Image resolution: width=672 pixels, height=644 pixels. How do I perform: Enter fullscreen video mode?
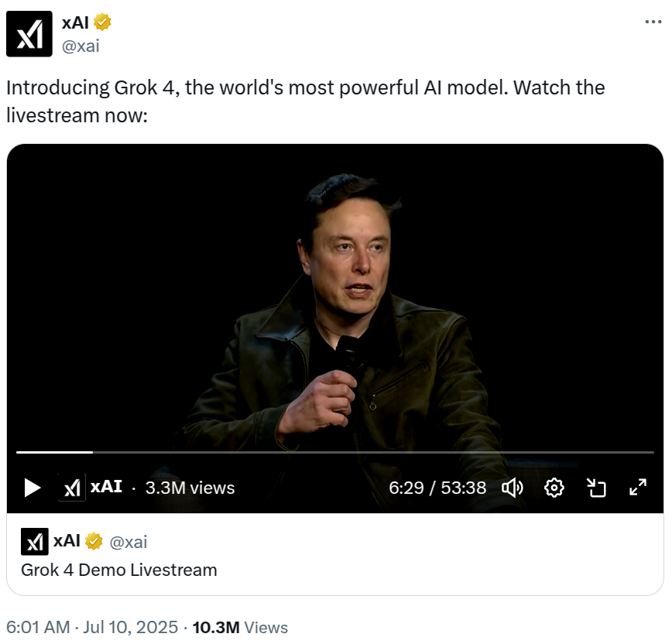tap(638, 488)
